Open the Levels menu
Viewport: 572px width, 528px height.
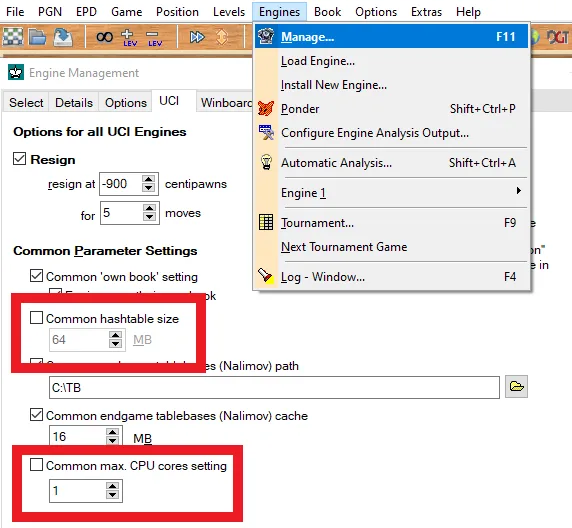tap(229, 12)
